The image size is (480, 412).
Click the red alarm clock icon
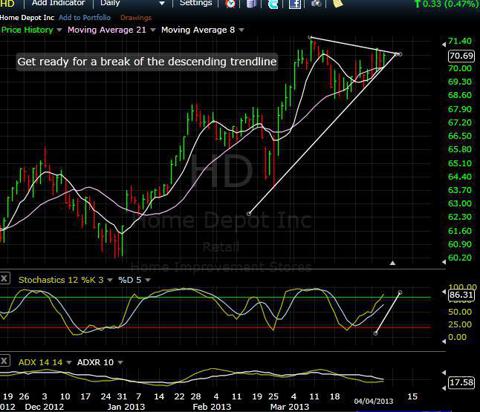tap(230, 4)
